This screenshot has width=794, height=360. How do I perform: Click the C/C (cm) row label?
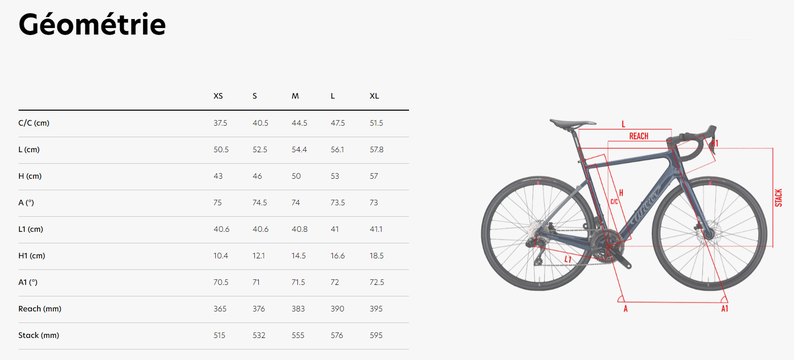(34, 123)
